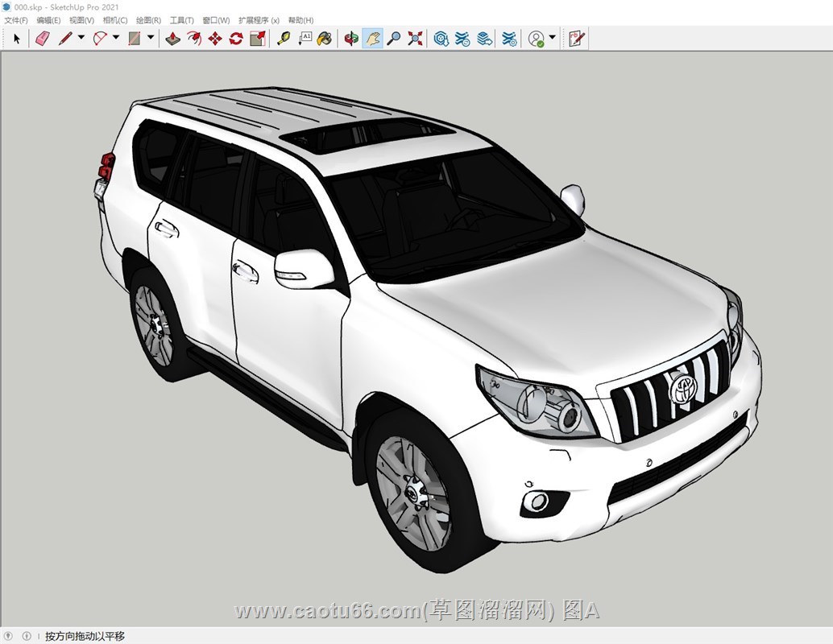
Task: Select the arrow Select tool
Action: pyautogui.click(x=17, y=38)
